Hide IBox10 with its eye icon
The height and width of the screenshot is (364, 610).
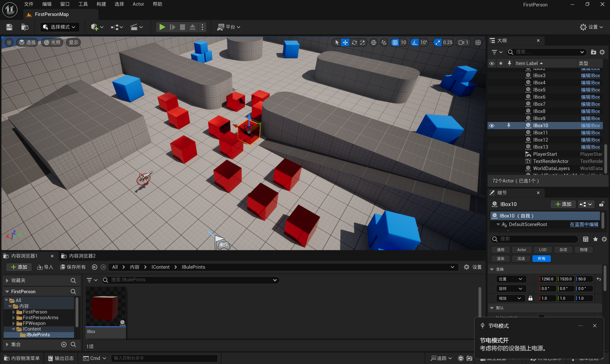click(492, 126)
